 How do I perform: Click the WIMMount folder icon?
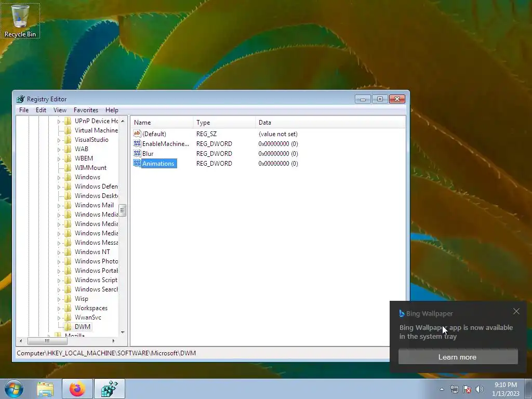tap(68, 168)
